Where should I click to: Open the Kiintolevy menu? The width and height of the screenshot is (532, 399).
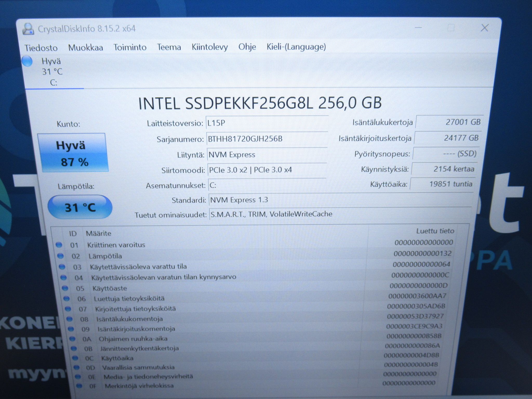(x=210, y=47)
